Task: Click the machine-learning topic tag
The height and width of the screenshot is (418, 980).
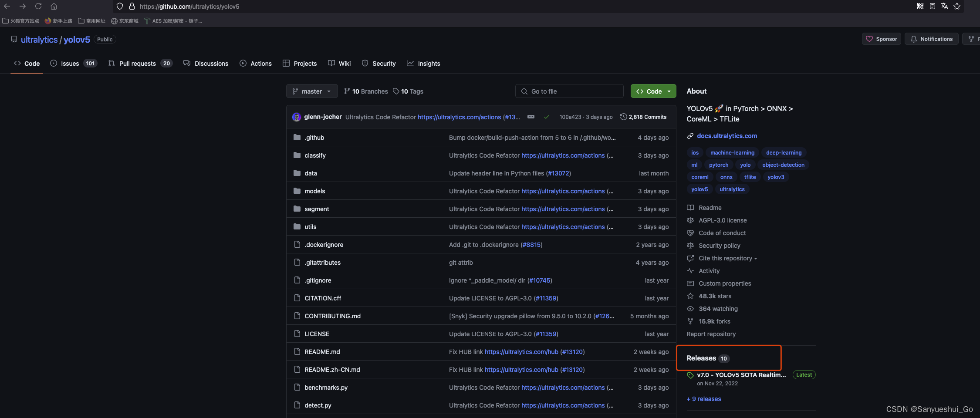Action: [732, 153]
